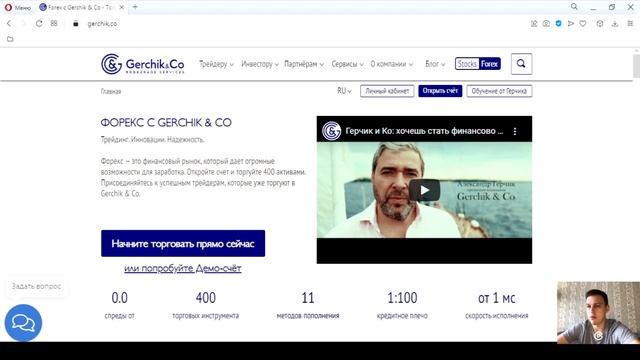The height and width of the screenshot is (360, 640).
Task: Follow the или попробуйте Демо-счёт link
Action: tap(183, 268)
